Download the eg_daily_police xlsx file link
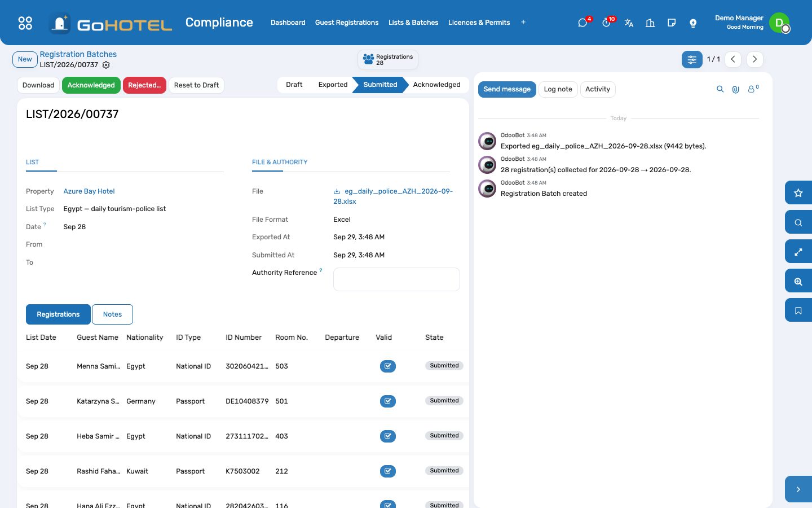Image resolution: width=812 pixels, height=508 pixels. tap(393, 196)
